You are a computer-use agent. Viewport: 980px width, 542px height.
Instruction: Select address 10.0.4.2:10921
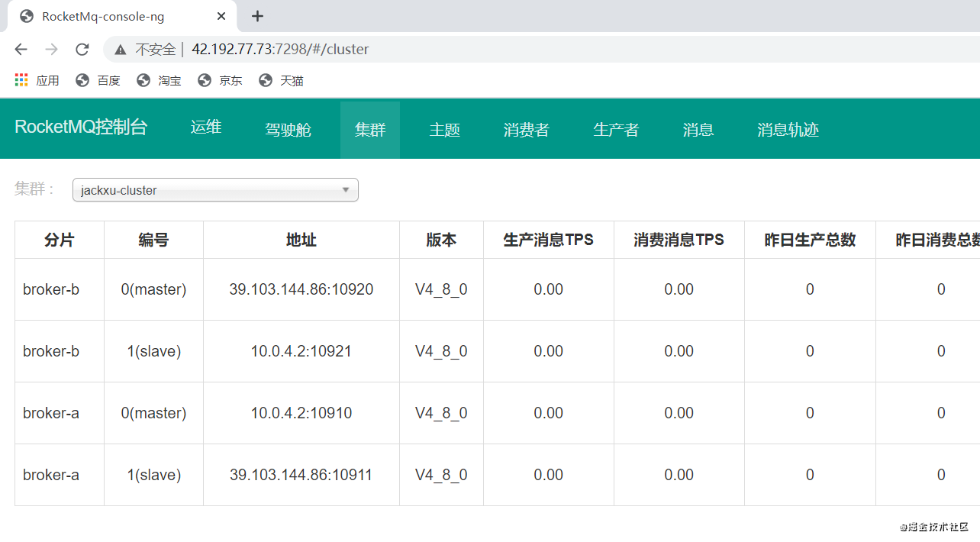pos(301,351)
